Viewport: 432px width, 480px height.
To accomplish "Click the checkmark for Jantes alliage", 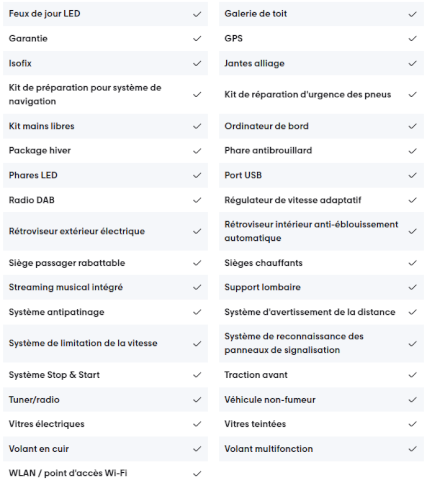I will (x=413, y=63).
